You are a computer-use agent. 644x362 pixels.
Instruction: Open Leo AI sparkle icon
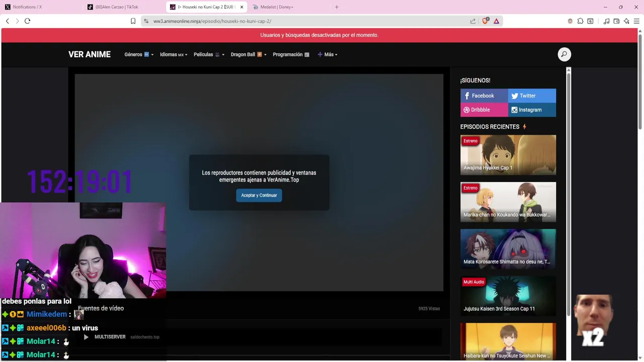pyautogui.click(x=626, y=21)
